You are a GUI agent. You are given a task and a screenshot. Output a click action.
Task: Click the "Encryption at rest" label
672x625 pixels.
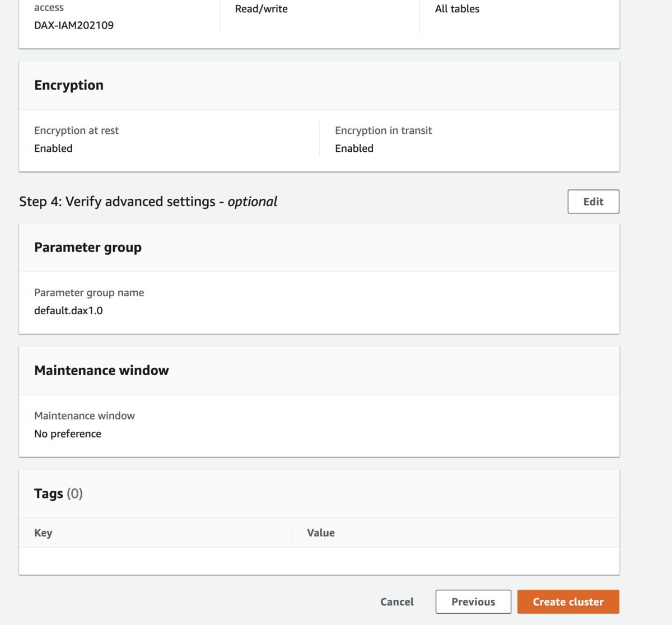click(x=76, y=130)
